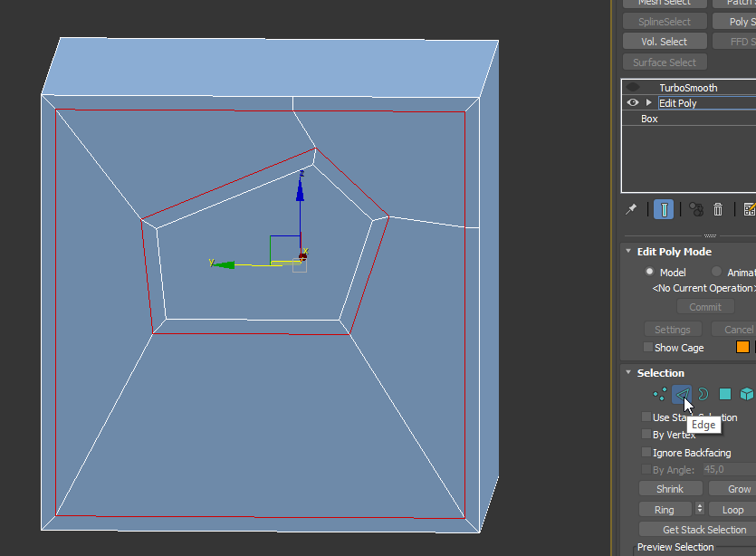Viewport: 756px width, 556px height.
Task: Collapse the Edit Poly Mode rollout
Action: (x=627, y=251)
